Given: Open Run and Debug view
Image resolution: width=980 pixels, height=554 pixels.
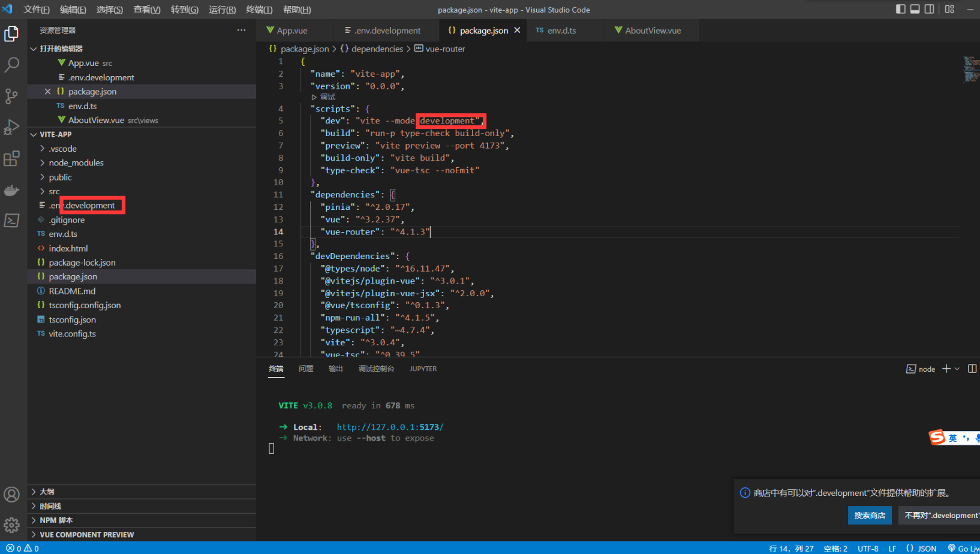Looking at the screenshot, I should [x=11, y=127].
